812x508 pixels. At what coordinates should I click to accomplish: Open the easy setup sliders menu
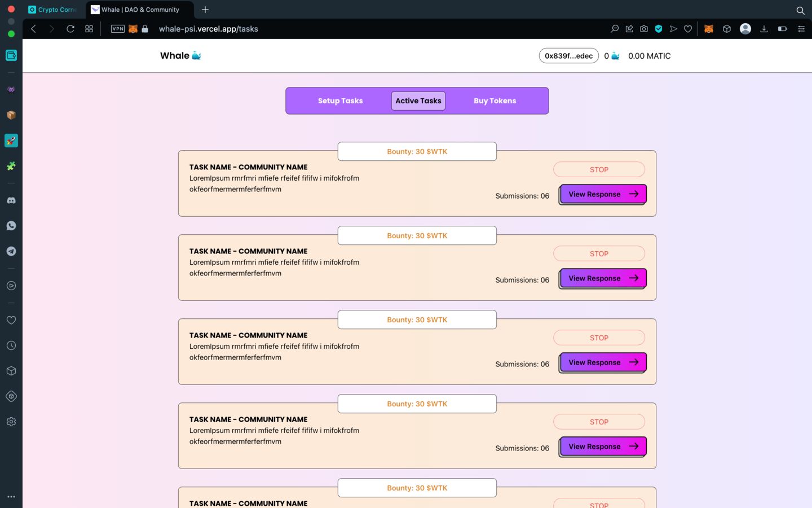pyautogui.click(x=801, y=29)
